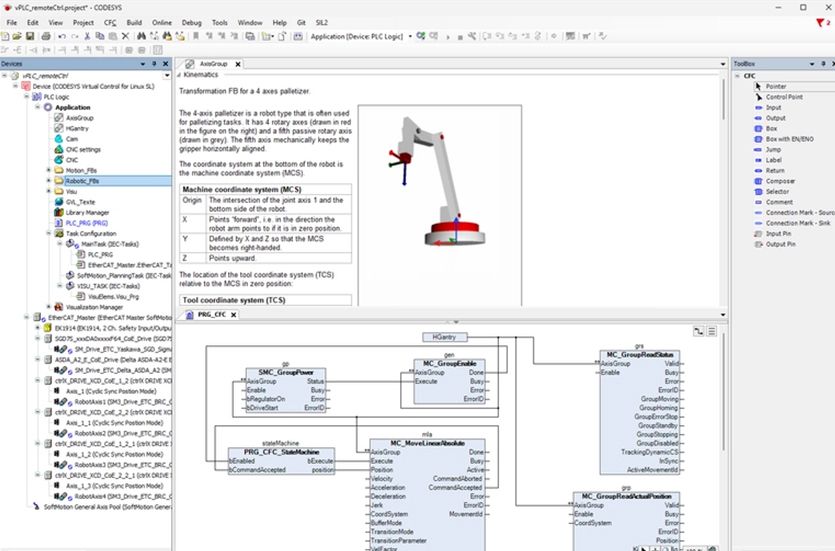Open the Library Manager in the device tree
Image resolution: width=835 pixels, height=551 pixels.
[88, 212]
